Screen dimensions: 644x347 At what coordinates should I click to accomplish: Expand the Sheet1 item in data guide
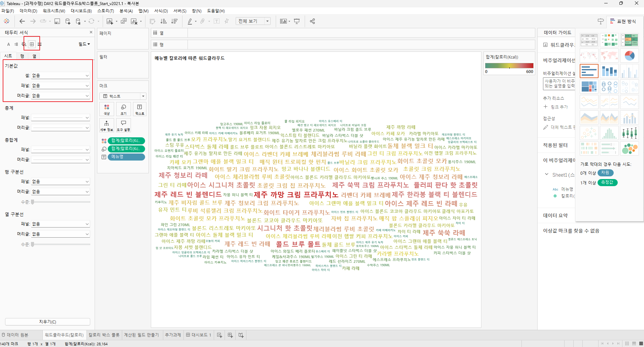pyautogui.click(x=547, y=174)
